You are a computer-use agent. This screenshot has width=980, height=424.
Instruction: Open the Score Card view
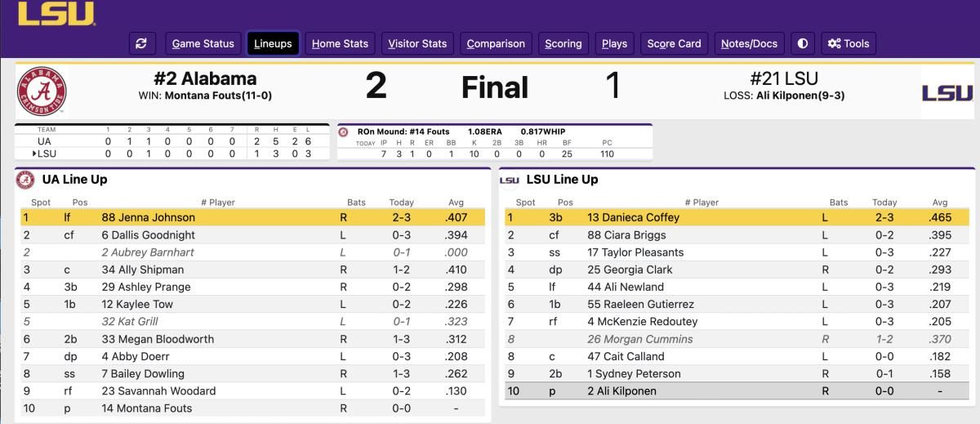click(x=674, y=43)
